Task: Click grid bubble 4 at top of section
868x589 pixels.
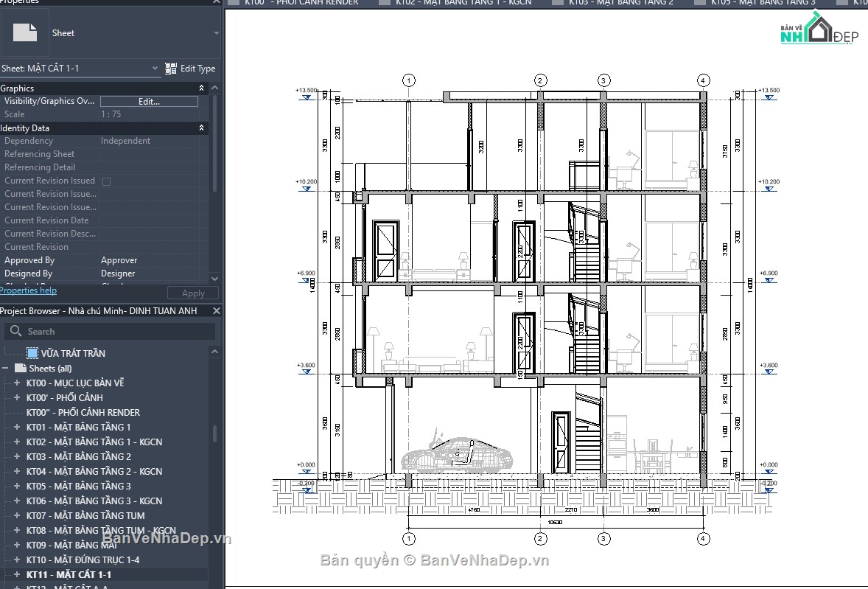Action: click(x=703, y=80)
